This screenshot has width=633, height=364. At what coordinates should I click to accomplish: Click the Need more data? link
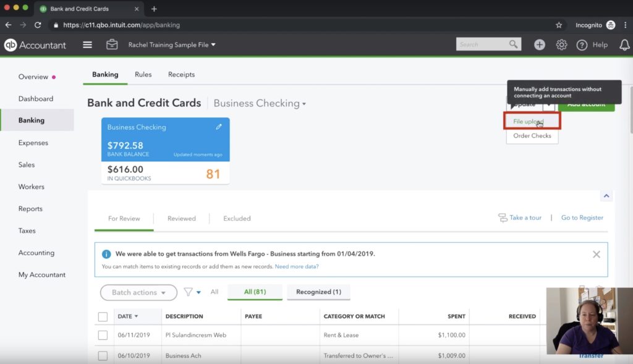click(x=297, y=266)
